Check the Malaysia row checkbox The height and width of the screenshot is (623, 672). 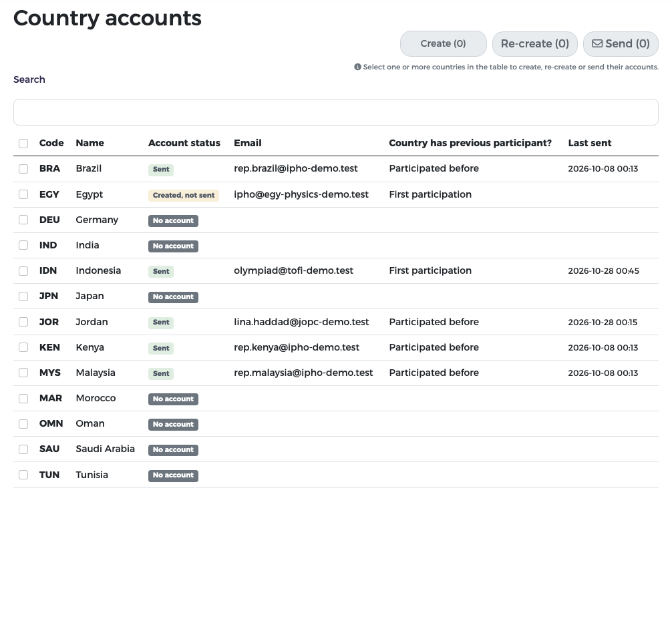(23, 373)
